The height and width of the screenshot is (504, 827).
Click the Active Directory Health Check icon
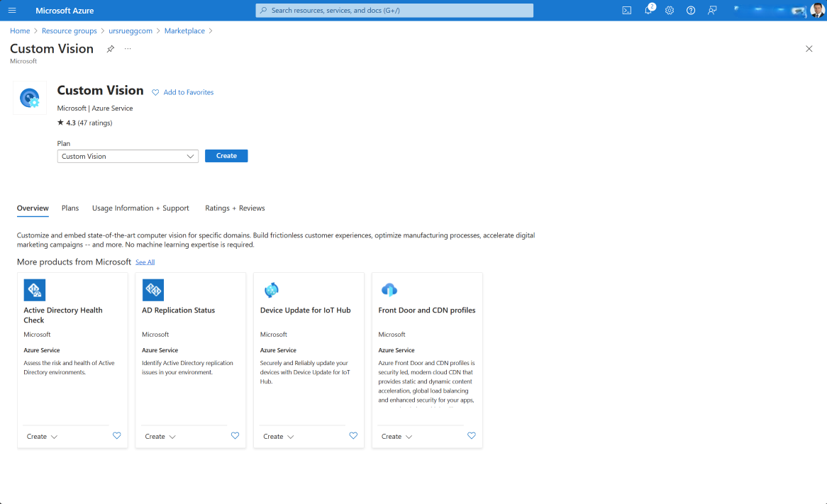[x=35, y=290]
